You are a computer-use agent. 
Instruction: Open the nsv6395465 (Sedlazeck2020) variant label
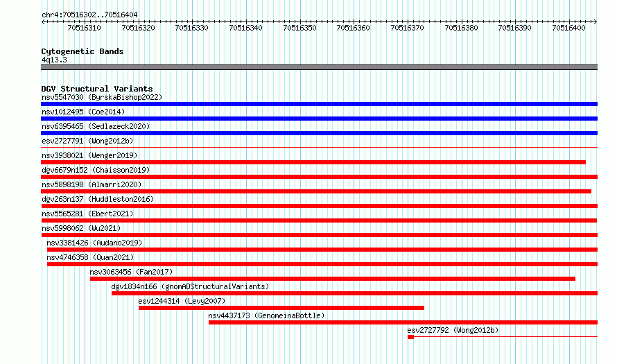(x=96, y=126)
